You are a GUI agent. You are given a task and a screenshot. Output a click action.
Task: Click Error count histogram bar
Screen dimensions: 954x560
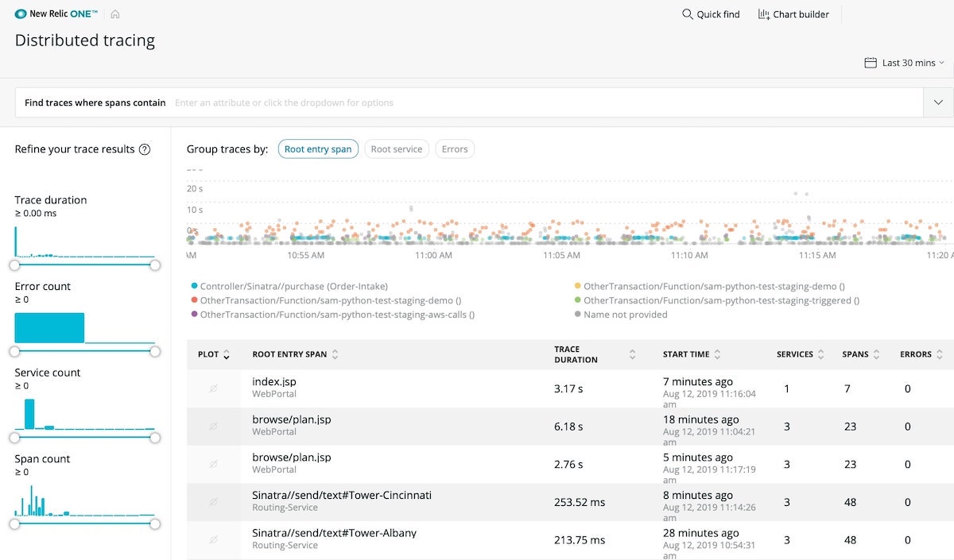point(49,328)
